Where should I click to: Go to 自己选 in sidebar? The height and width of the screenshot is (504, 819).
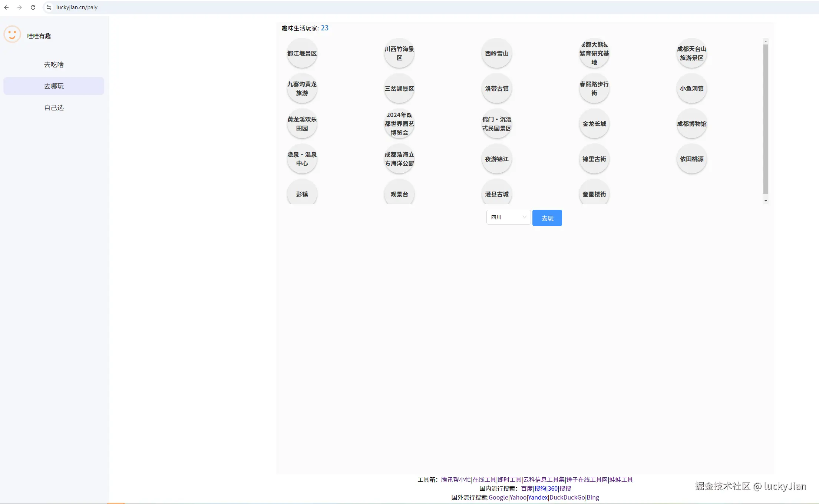coord(54,108)
